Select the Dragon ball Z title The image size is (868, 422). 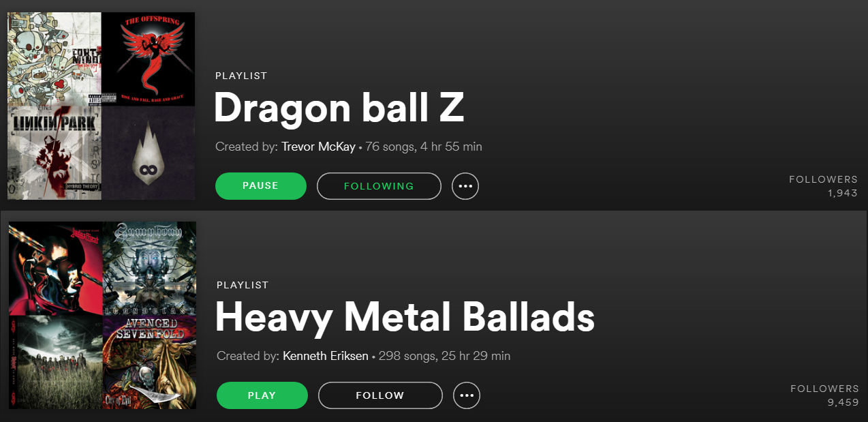339,108
